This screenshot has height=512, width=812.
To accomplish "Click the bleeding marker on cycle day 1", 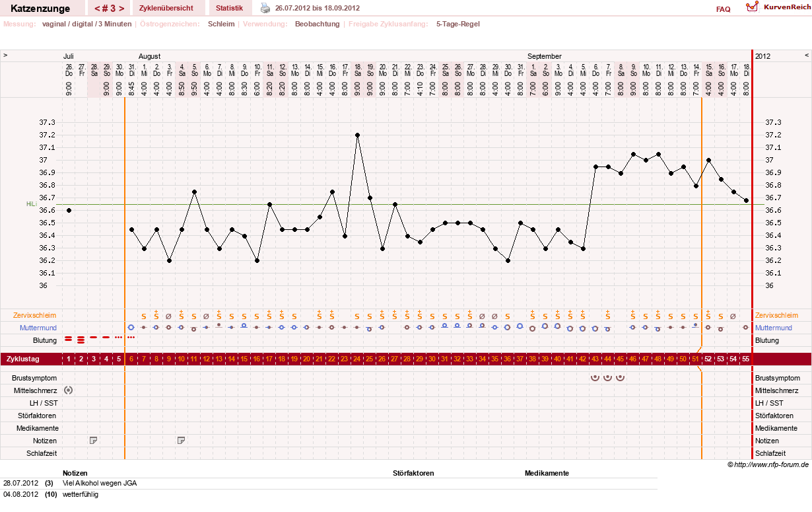I will pos(69,339).
